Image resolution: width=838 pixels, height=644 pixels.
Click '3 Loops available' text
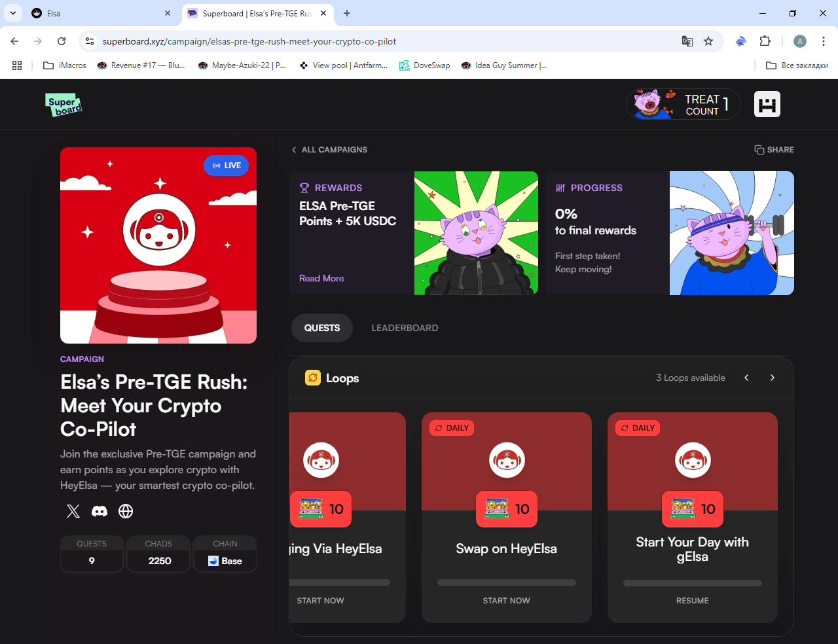point(691,378)
